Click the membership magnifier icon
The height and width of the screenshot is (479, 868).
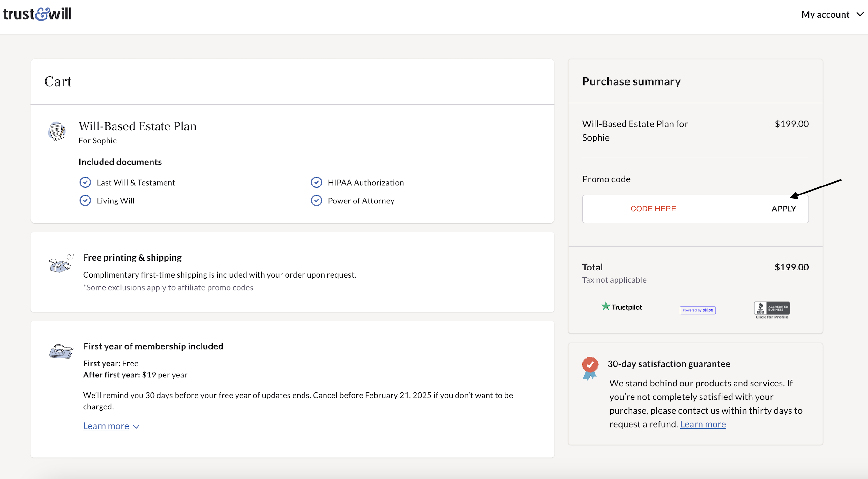pyautogui.click(x=61, y=351)
